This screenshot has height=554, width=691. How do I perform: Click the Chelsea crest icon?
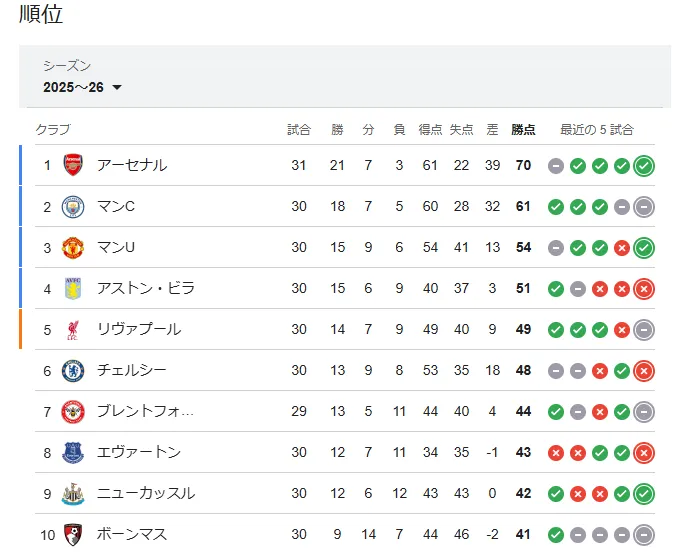pyautogui.click(x=73, y=370)
